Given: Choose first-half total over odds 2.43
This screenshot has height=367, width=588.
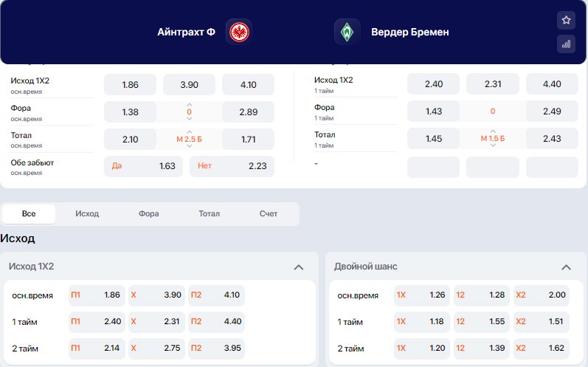Looking at the screenshot, I should click(x=552, y=139).
